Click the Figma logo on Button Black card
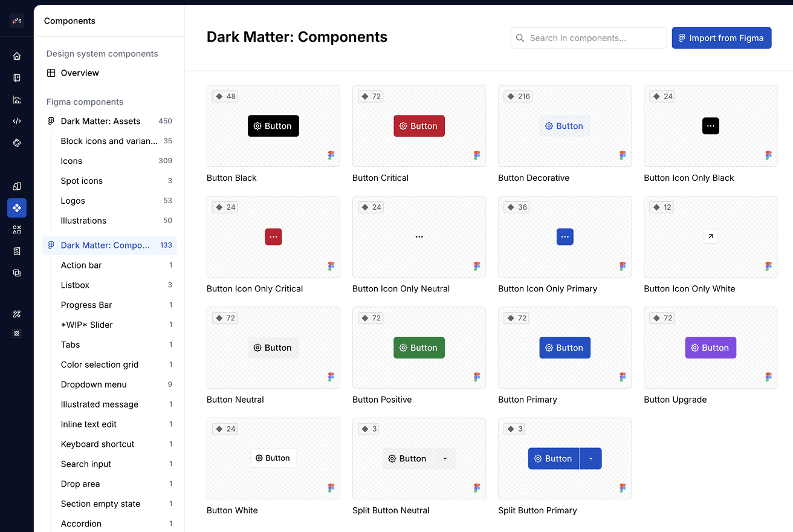793x532 pixels. pos(331,155)
